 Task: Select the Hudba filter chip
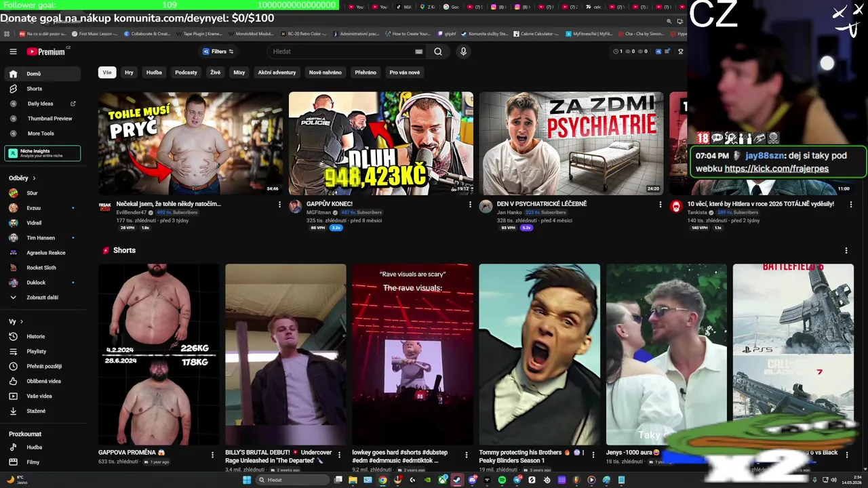click(154, 73)
